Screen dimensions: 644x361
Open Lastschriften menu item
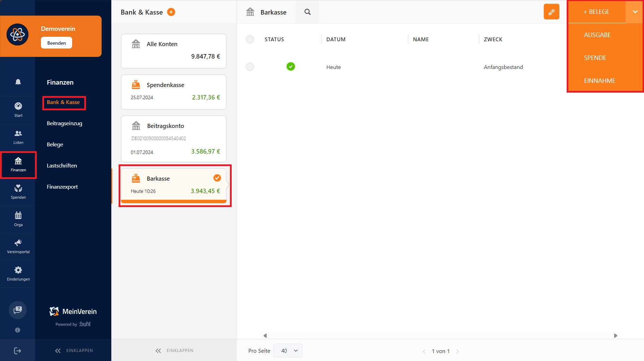(x=62, y=166)
